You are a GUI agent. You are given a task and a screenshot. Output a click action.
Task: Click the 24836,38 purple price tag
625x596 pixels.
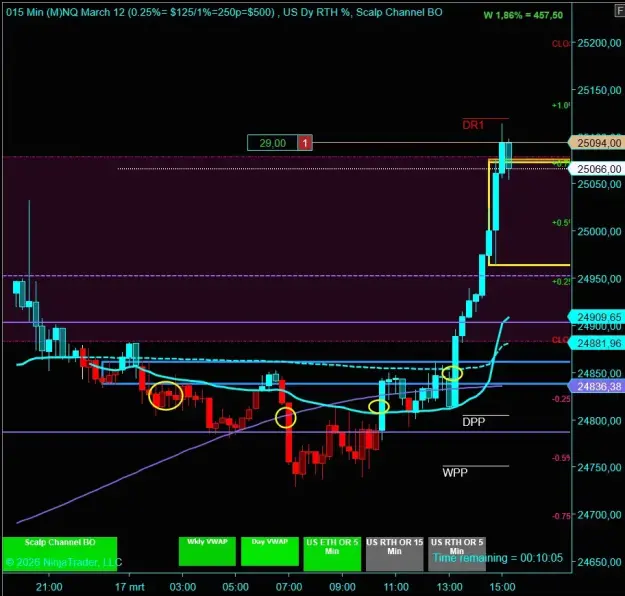pos(596,386)
